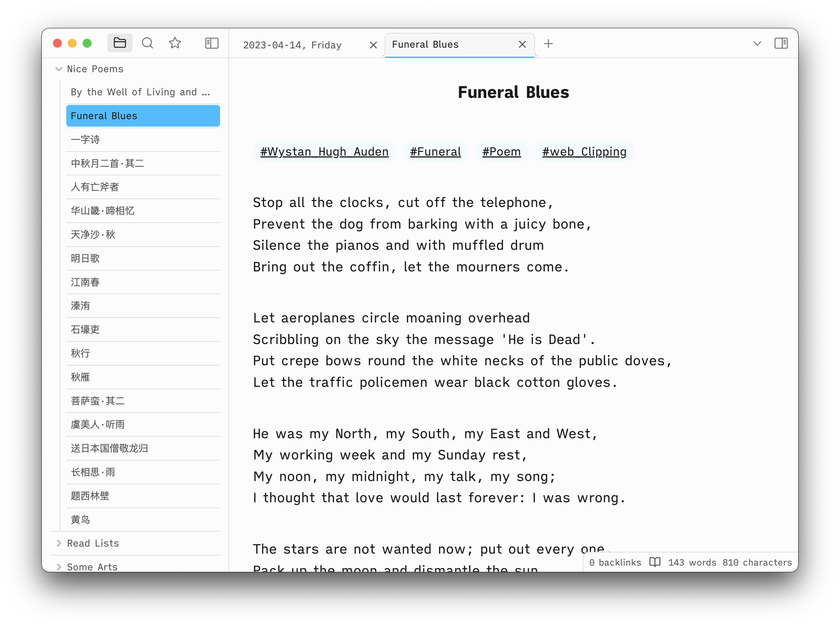Open the note 石壕吏
The height and width of the screenshot is (627, 840).
coord(143,330)
